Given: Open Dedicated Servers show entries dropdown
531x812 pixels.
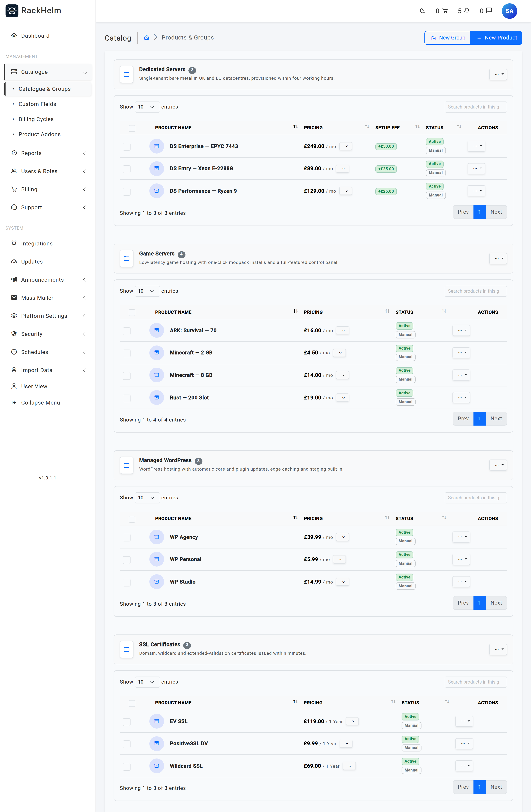Looking at the screenshot, I should click(x=147, y=107).
